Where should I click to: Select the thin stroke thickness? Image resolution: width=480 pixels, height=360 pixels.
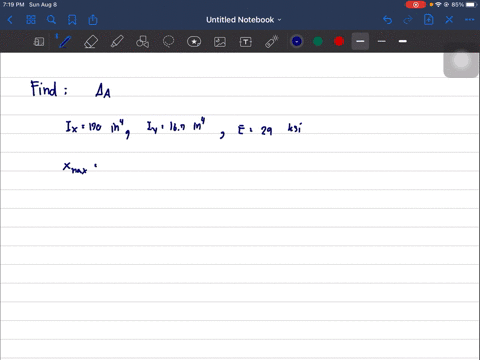[382, 41]
